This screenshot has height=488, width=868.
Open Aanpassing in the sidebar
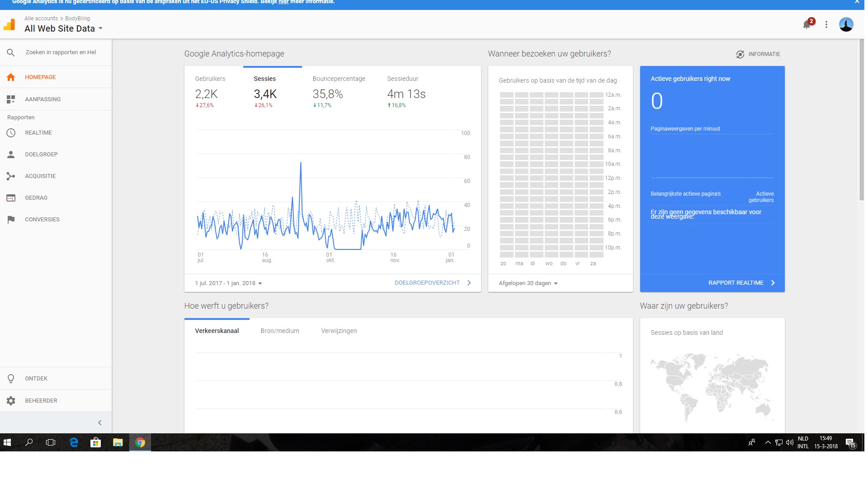click(x=42, y=99)
